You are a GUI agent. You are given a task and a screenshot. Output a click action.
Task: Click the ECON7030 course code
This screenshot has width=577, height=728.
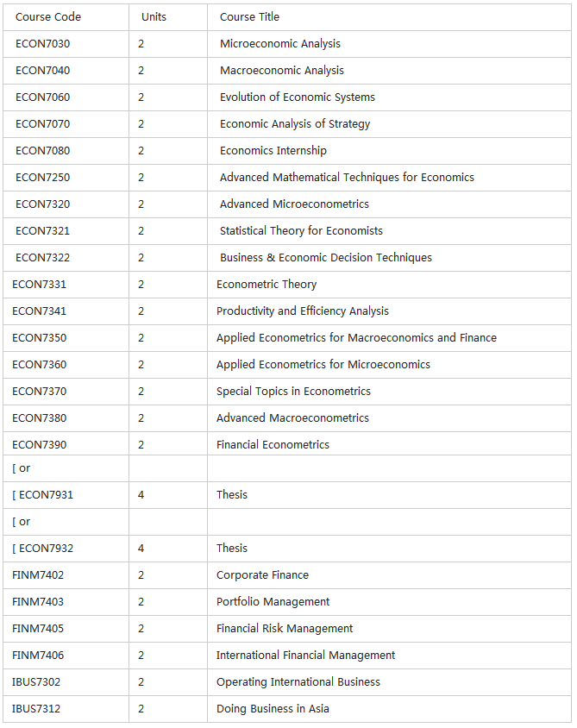42,44
